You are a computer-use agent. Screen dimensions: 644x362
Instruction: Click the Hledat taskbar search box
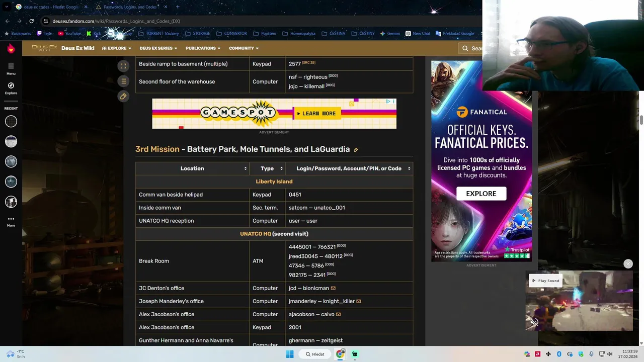[x=315, y=354]
